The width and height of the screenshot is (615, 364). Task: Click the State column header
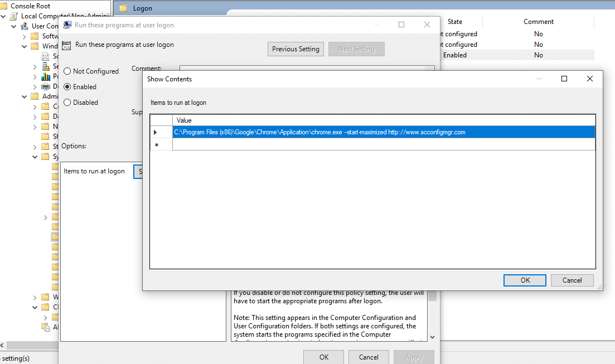tap(455, 22)
